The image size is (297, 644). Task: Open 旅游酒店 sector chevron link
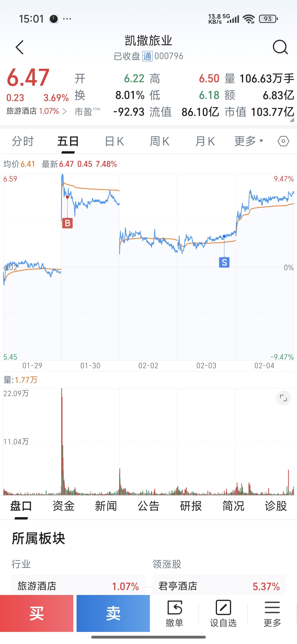pos(64,111)
